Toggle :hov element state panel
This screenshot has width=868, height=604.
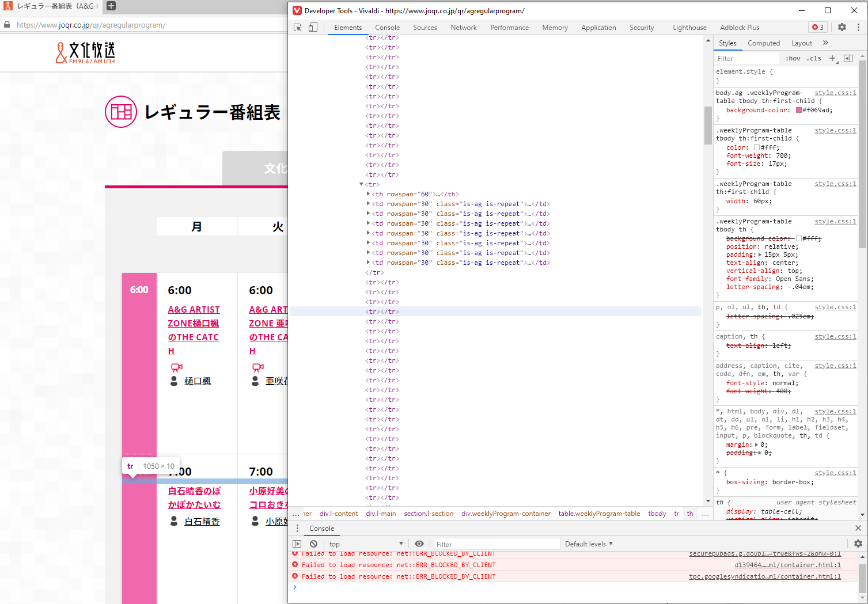793,58
